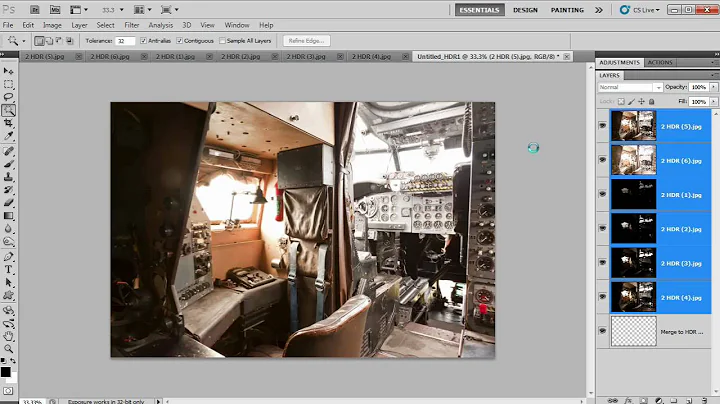The image size is (720, 404).
Task: Hide the 2 HDR (3).jpg layer
Action: tap(602, 263)
